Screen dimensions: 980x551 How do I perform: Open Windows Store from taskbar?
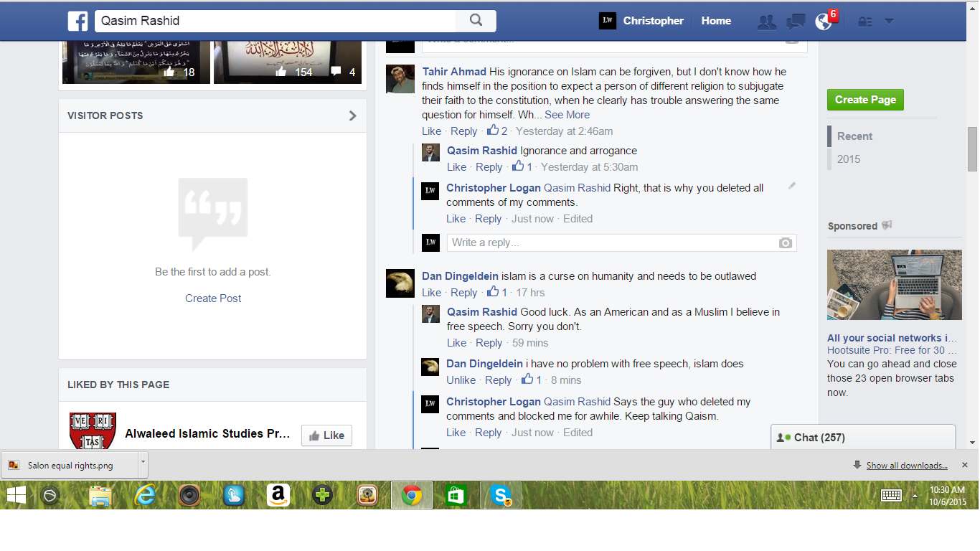pos(456,495)
